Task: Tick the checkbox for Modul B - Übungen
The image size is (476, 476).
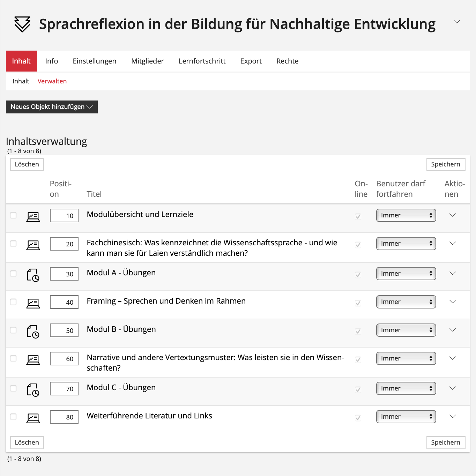Action: click(x=13, y=330)
